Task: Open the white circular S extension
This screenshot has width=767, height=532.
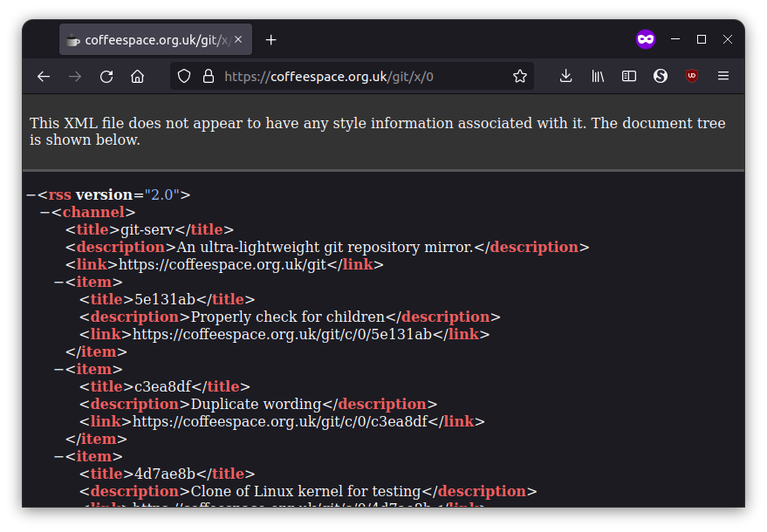Action: (x=661, y=76)
